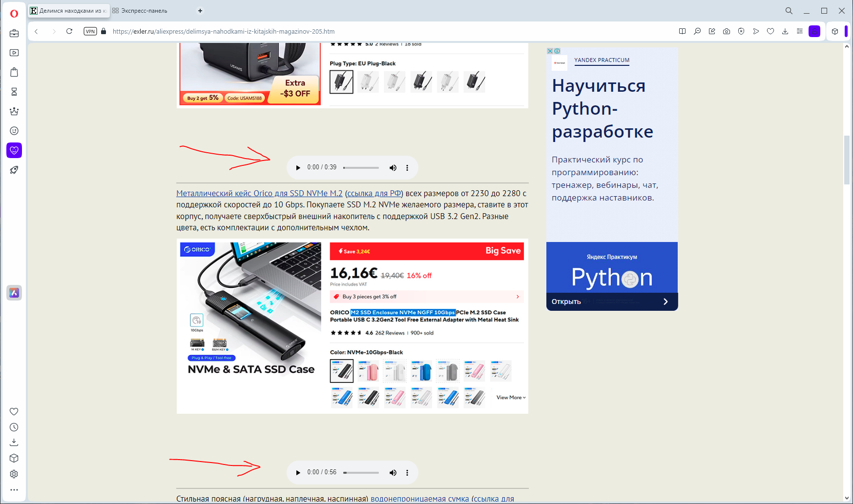Open History clock icon in sidebar
Screen dimensions: 853x504
pyautogui.click(x=14, y=427)
